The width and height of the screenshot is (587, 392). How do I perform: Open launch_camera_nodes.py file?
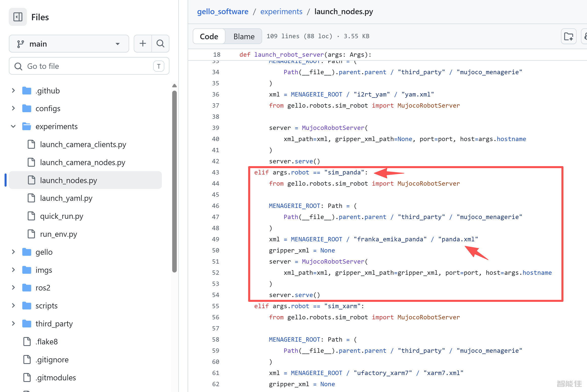[83, 162]
